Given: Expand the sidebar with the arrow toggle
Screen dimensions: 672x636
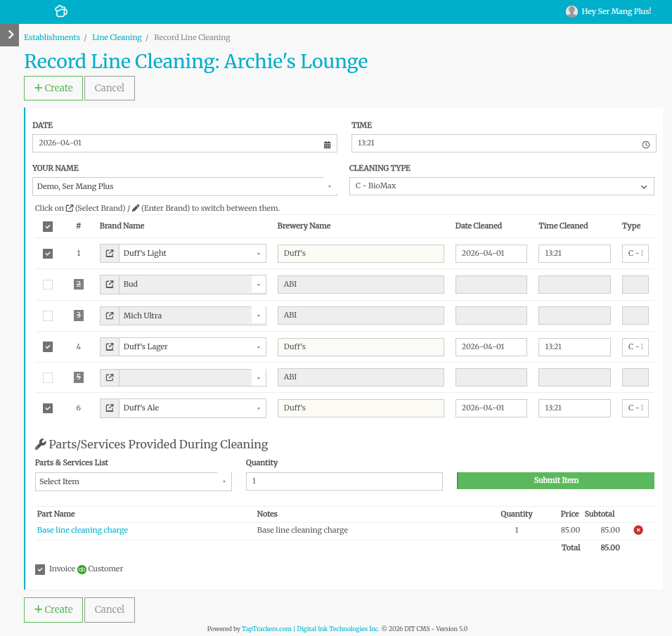Looking at the screenshot, I should click(9, 34).
